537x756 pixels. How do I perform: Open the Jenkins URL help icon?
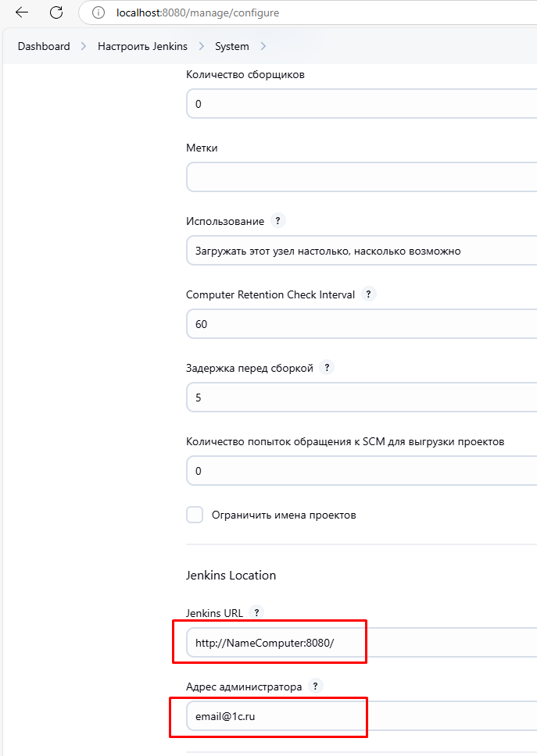coord(257,612)
